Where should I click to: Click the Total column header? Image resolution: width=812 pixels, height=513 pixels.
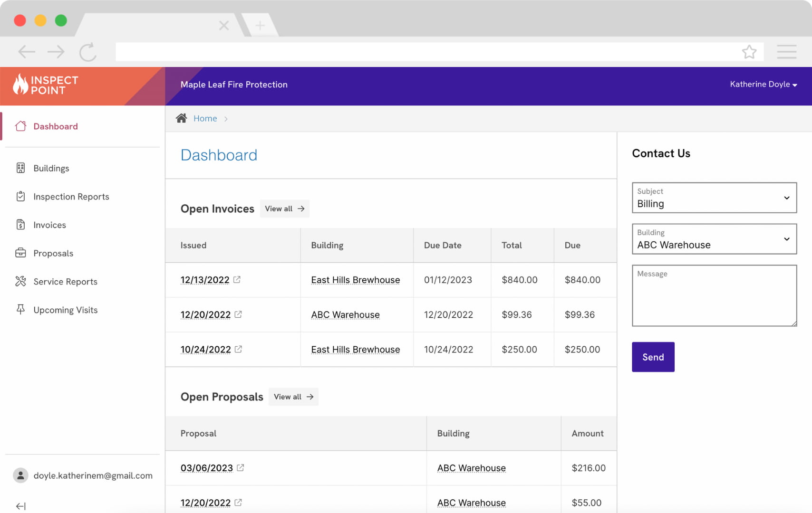click(512, 245)
